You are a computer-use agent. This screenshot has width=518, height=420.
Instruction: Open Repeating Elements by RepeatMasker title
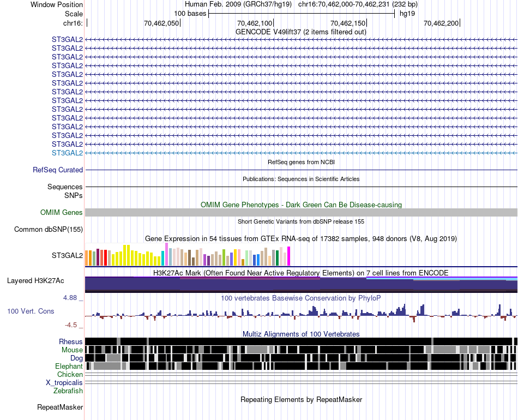coord(301,399)
